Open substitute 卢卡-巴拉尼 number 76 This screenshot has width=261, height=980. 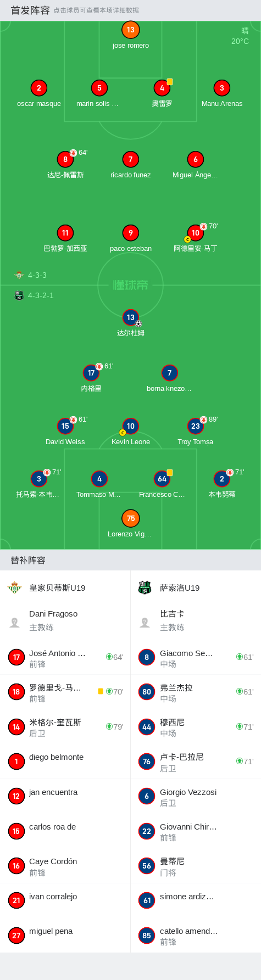(x=196, y=761)
